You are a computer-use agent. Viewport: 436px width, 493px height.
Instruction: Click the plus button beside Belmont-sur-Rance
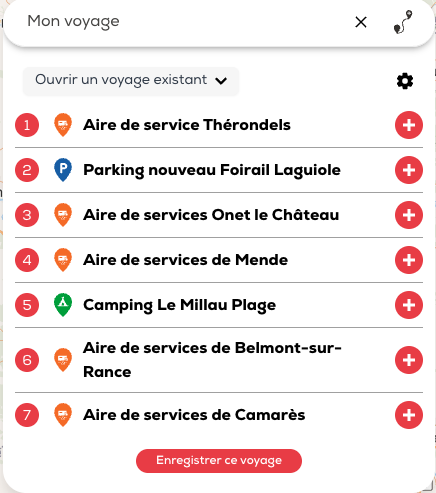point(409,360)
